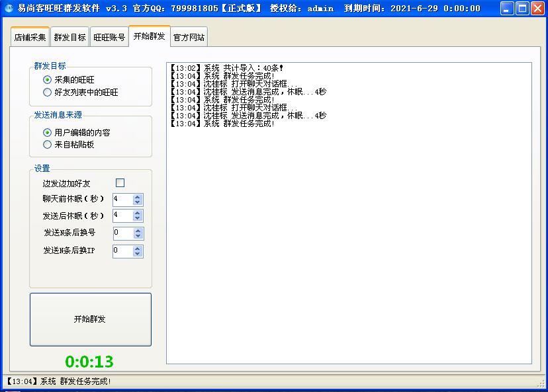
Task: Select the 开始群发 tab
Action: (x=149, y=36)
